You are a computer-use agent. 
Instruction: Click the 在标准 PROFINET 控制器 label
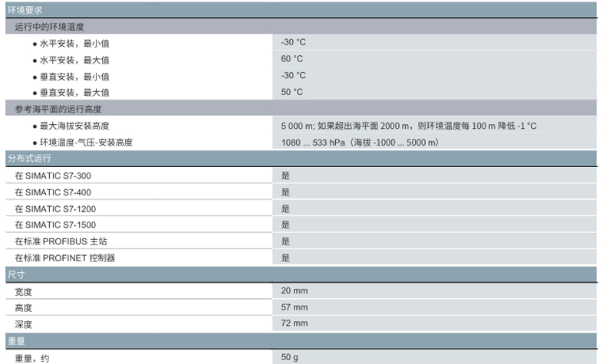click(65, 258)
